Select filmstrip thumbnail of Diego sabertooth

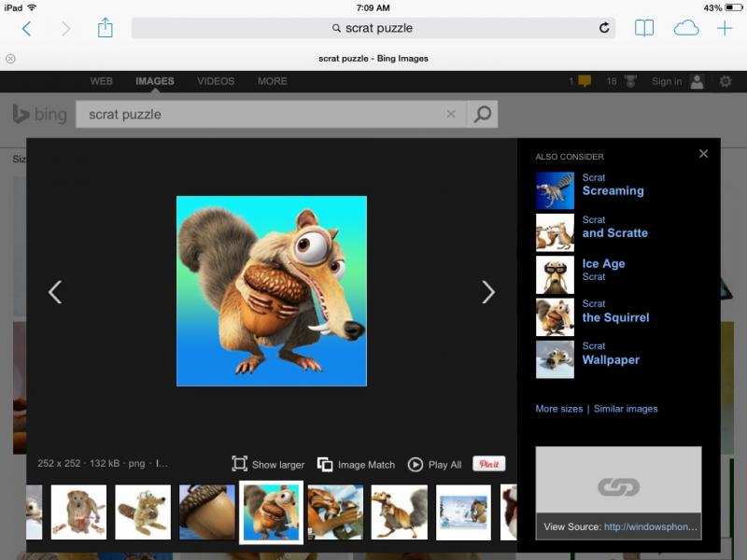335,512
